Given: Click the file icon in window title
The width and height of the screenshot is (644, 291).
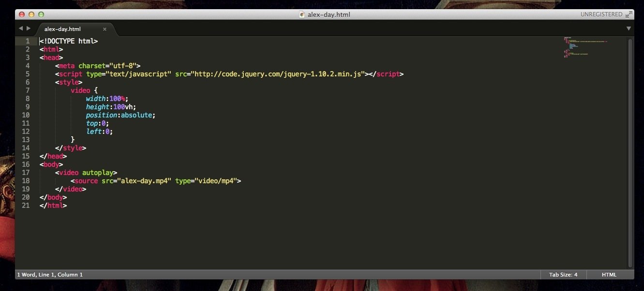Looking at the screenshot, I should tap(302, 15).
